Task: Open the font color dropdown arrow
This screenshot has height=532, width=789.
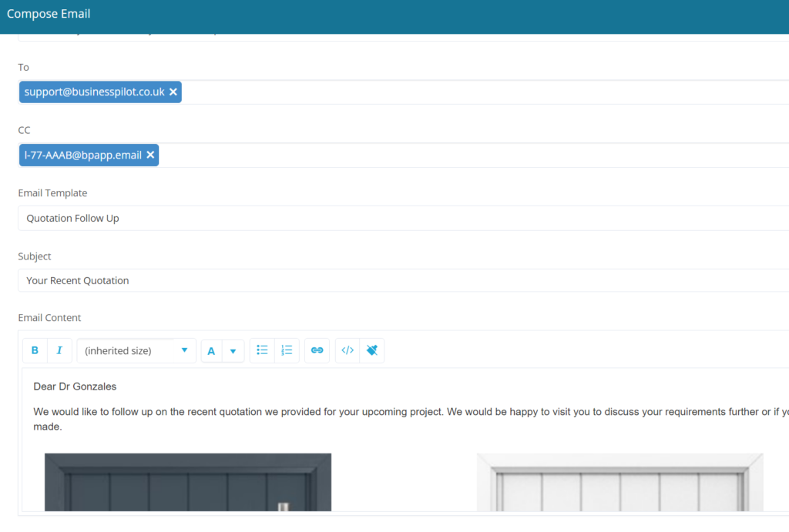Action: [x=233, y=351]
